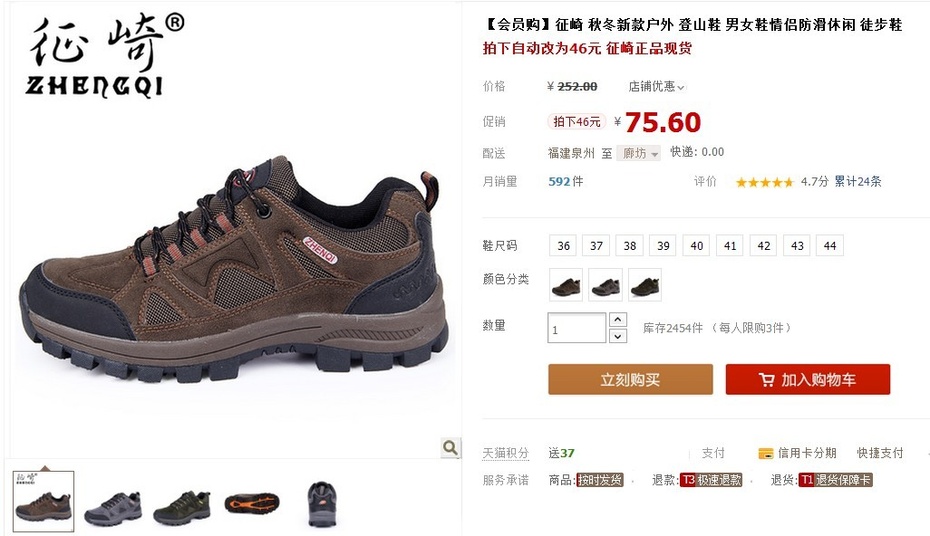Click the five-star rating icons
Viewport: 930px width, 536px height.
(x=764, y=182)
